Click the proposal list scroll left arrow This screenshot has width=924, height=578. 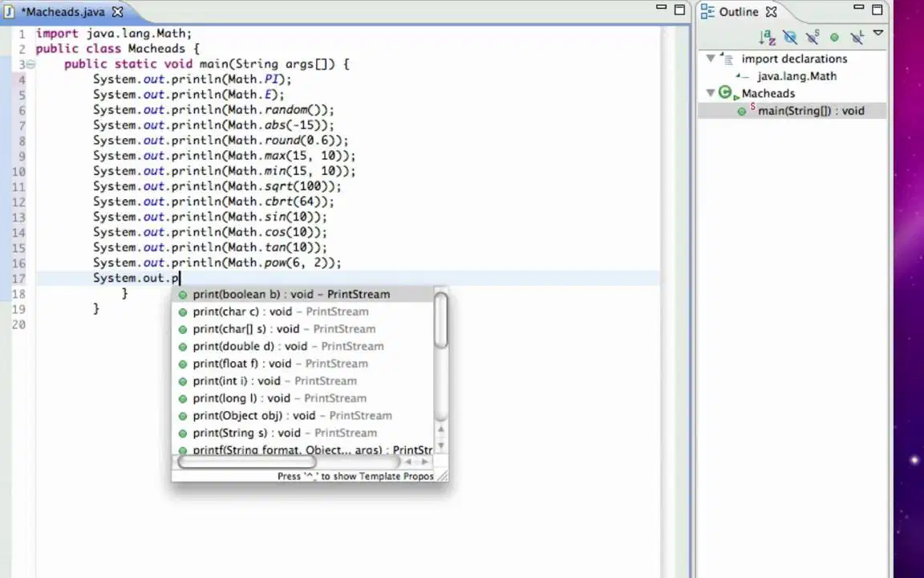(x=407, y=462)
